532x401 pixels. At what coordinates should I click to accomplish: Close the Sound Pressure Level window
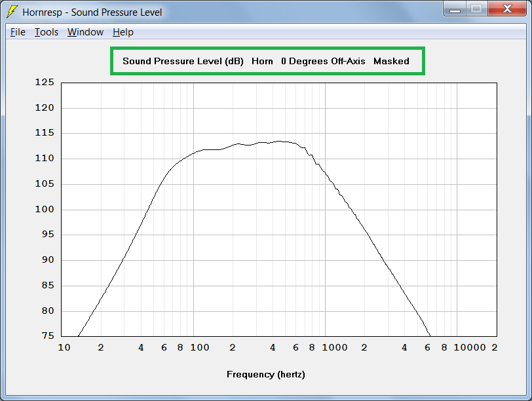pos(507,9)
